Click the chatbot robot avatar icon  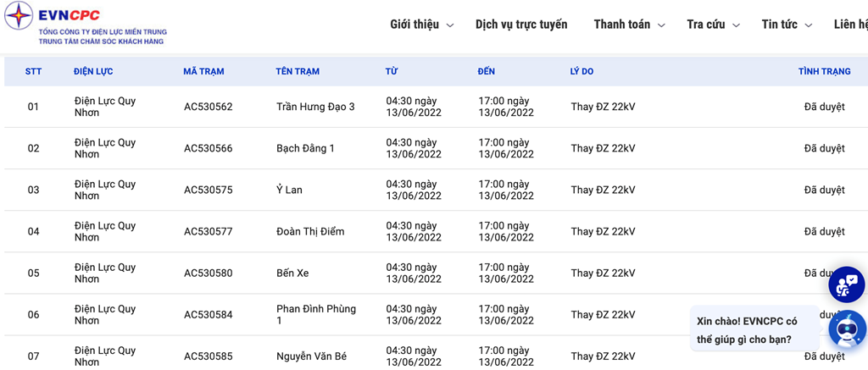[846, 329]
